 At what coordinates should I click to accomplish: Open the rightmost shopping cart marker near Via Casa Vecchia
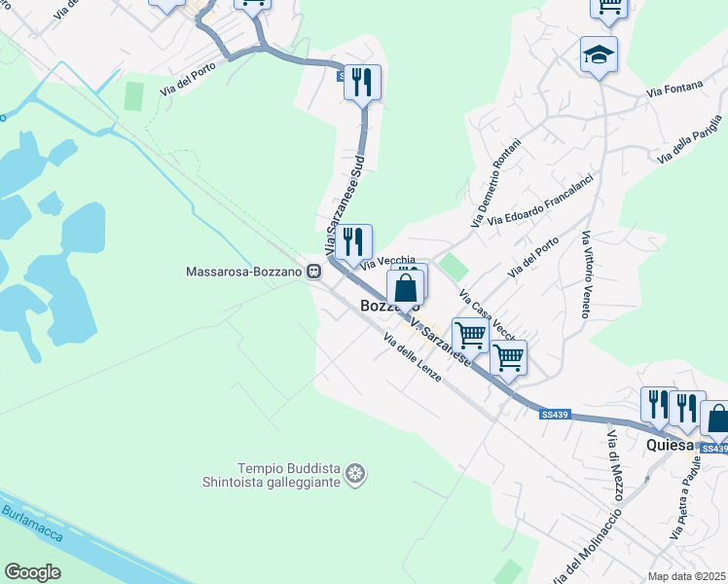pos(509,360)
